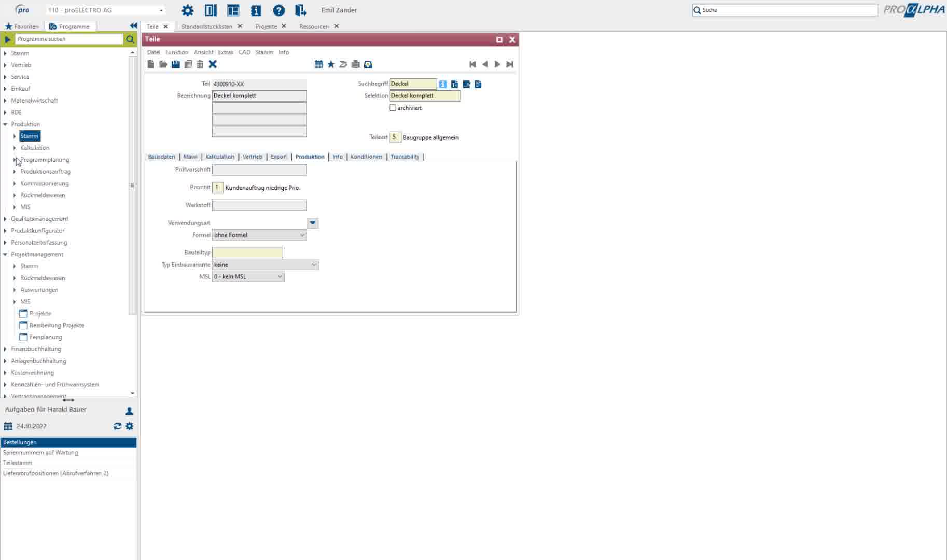Switch to the Basisdaten tab
Image resolution: width=947 pixels, height=560 pixels.
161,157
